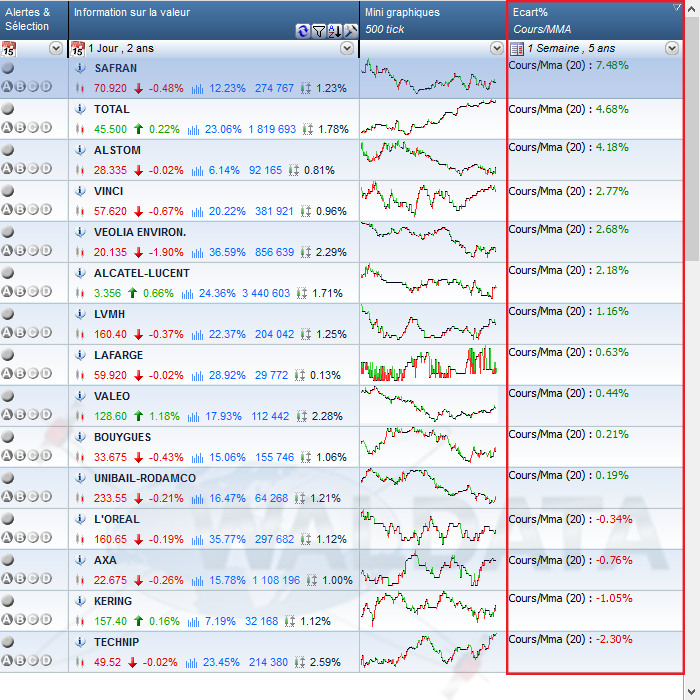Click sort triangle in Ecart% header corner
The image size is (700, 700).
(x=677, y=7)
